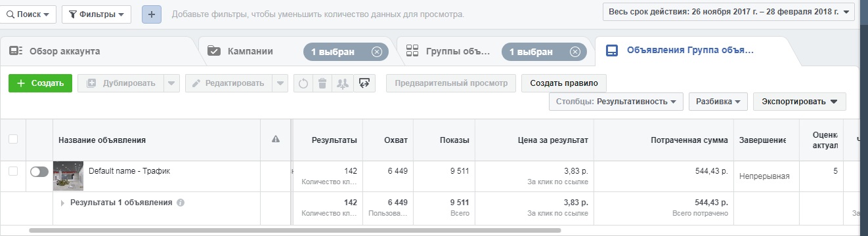
Task: Clear the Группы объявлений tab selection with its X icon
Action: click(x=575, y=52)
